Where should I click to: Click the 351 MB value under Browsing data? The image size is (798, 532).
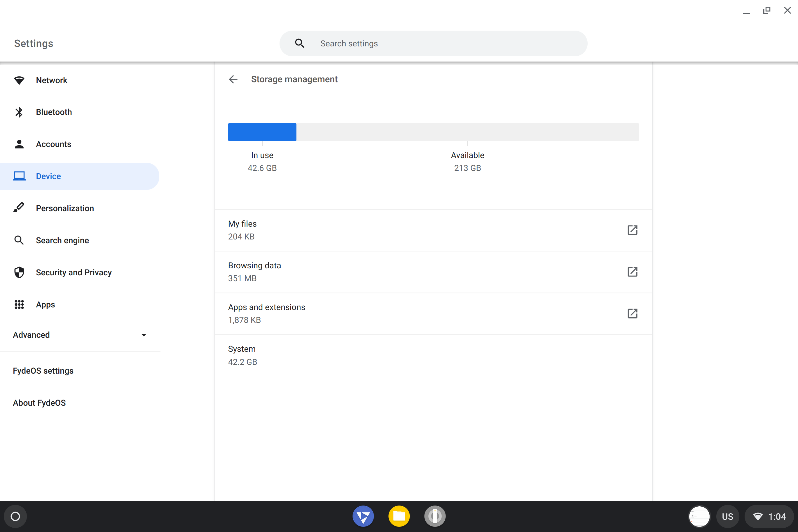tap(242, 278)
